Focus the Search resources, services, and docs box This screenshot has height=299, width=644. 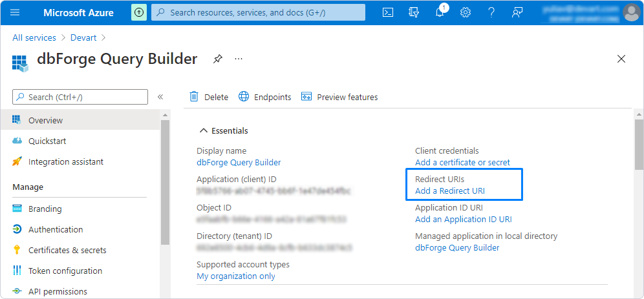tap(259, 12)
